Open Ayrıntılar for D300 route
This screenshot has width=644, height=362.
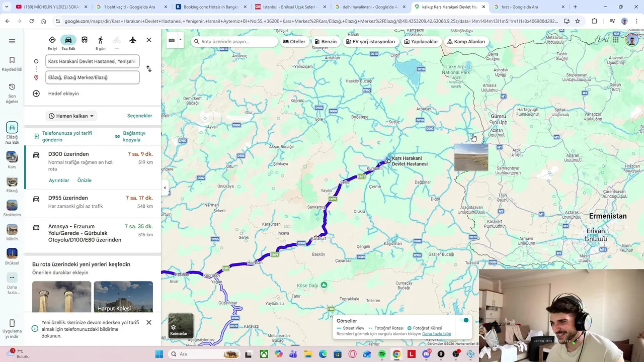[x=59, y=180]
